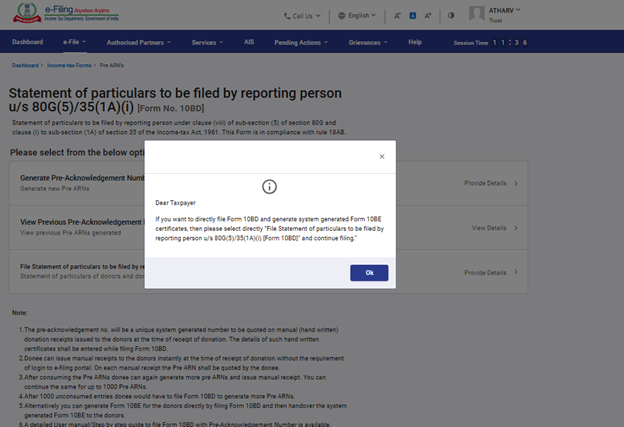
Task: Select the AIS menu item
Action: click(248, 42)
